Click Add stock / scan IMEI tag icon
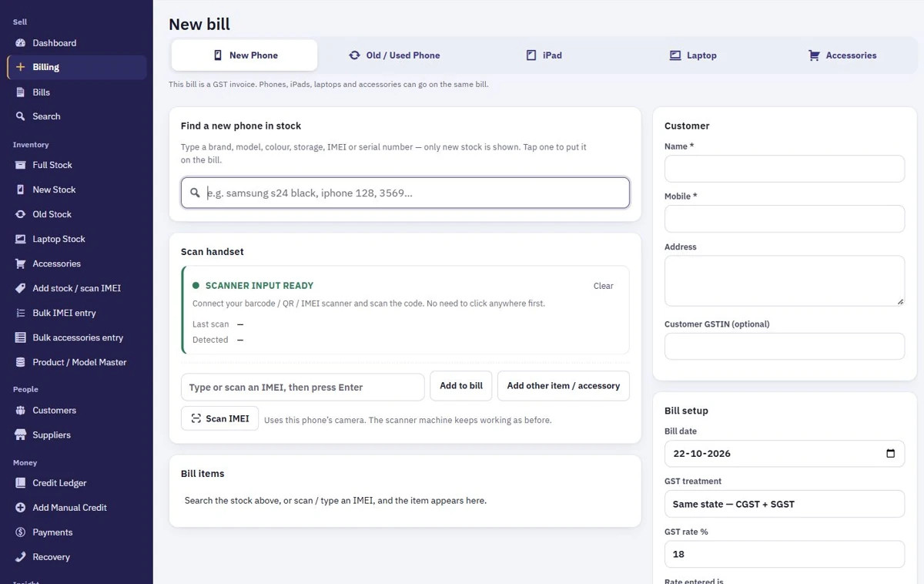 (x=20, y=288)
